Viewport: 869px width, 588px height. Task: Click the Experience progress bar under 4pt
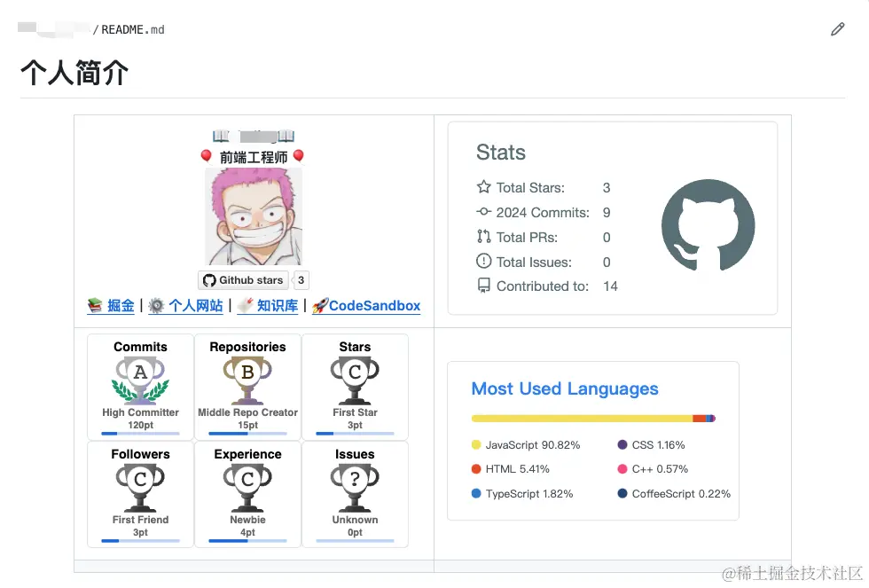click(247, 541)
